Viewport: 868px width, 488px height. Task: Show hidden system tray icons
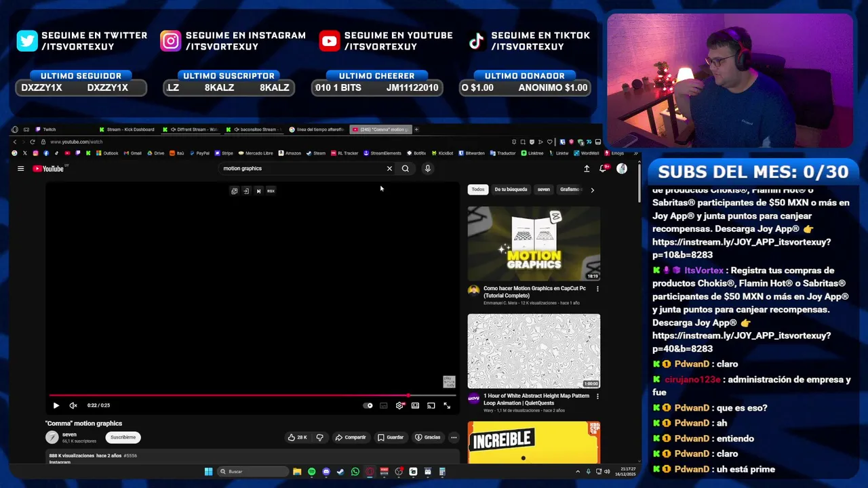[578, 472]
